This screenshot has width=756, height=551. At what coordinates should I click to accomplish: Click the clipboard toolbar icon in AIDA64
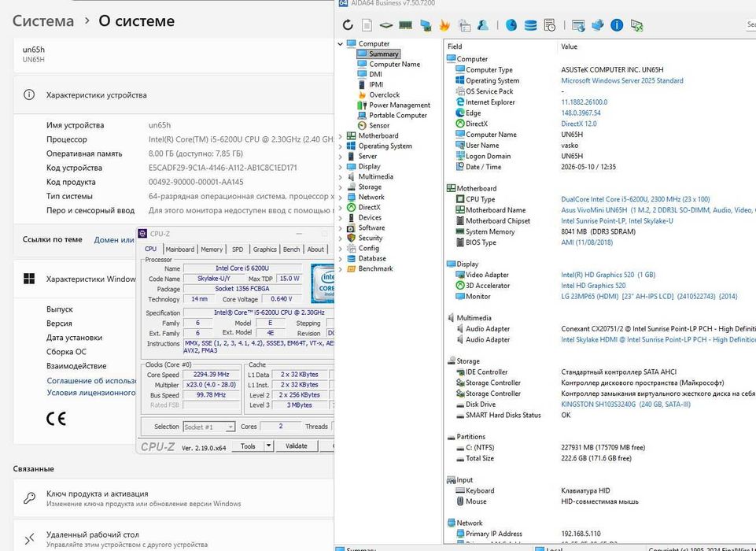[464, 25]
